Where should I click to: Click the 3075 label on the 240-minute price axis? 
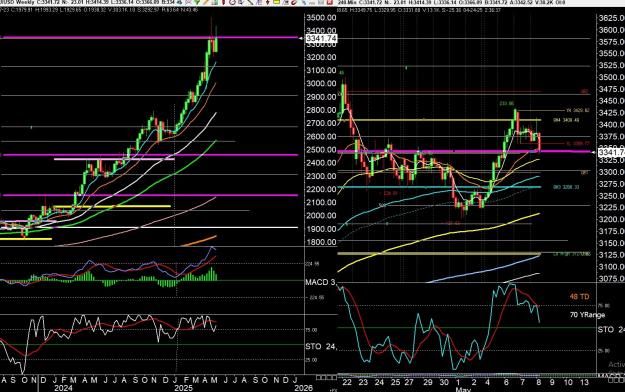click(611, 278)
